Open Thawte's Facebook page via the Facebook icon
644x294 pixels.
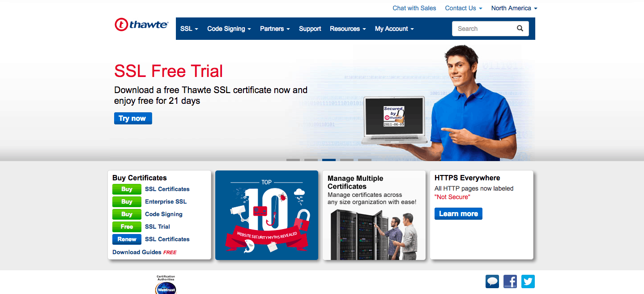510,281
